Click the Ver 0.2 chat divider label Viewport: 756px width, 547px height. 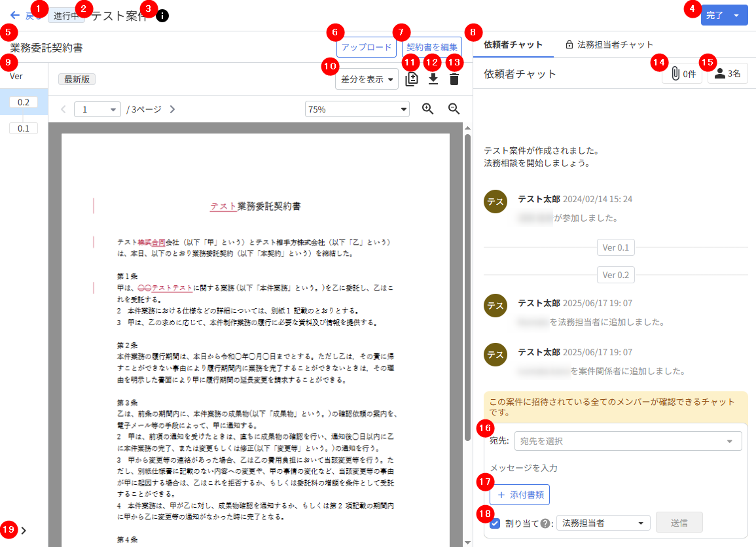coord(616,275)
